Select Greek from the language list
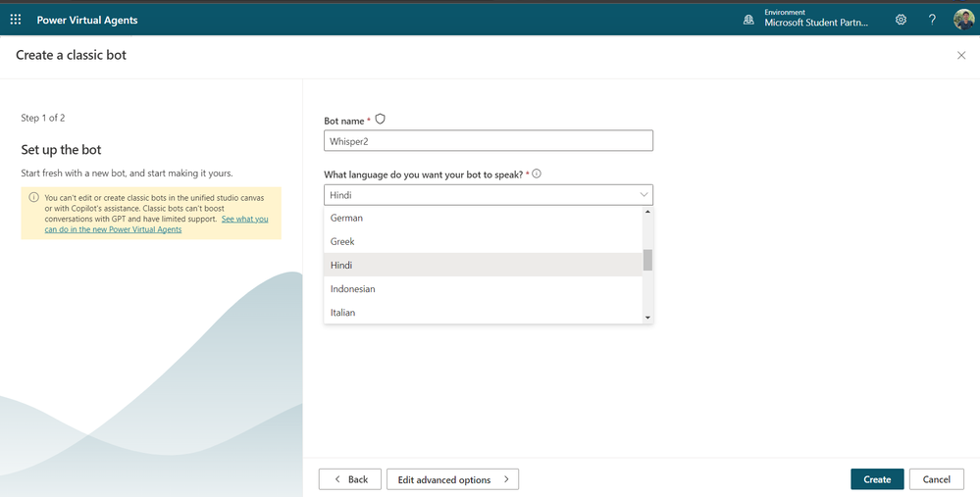The width and height of the screenshot is (980, 497). point(483,241)
